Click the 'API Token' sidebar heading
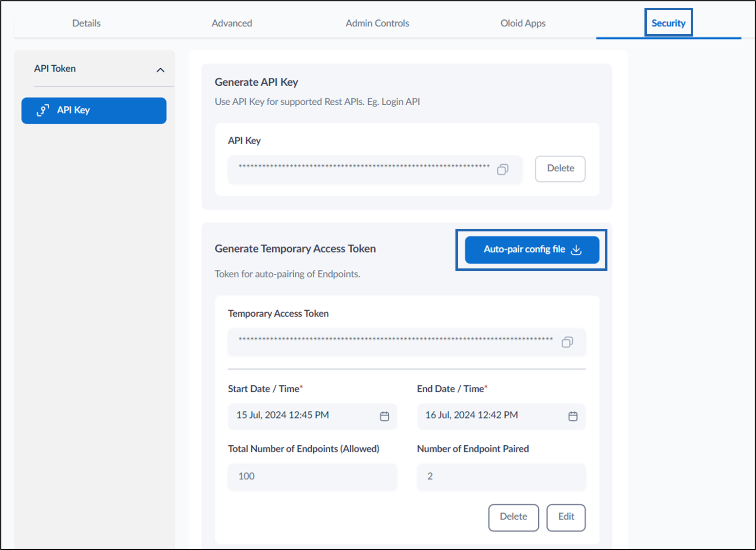Viewport: 756px width, 550px height. (x=55, y=69)
